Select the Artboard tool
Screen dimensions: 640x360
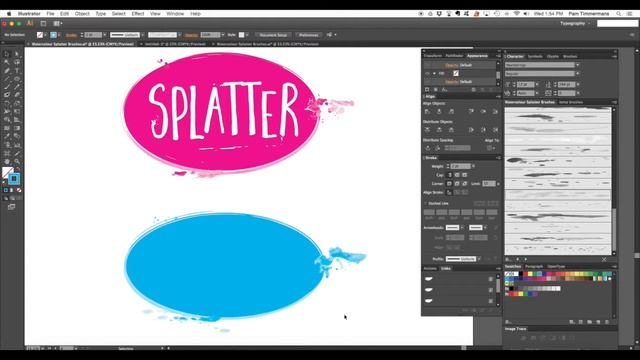7,153
